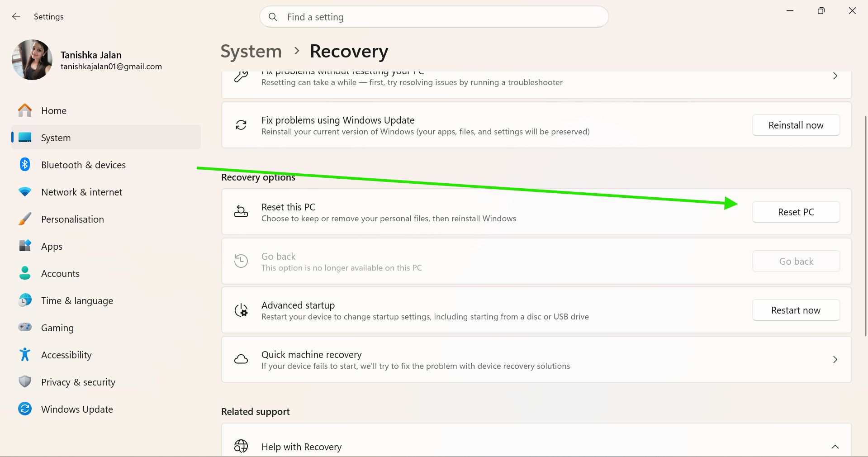Click the Help with Recovery label
Screen dimensions: 868x457
click(x=302, y=447)
